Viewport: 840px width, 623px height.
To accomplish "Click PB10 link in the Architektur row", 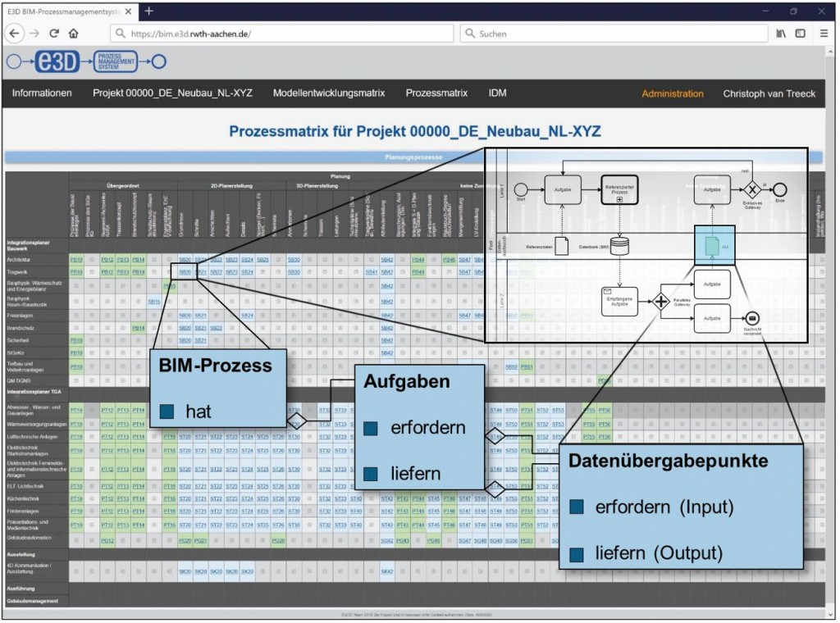I will click(76, 259).
